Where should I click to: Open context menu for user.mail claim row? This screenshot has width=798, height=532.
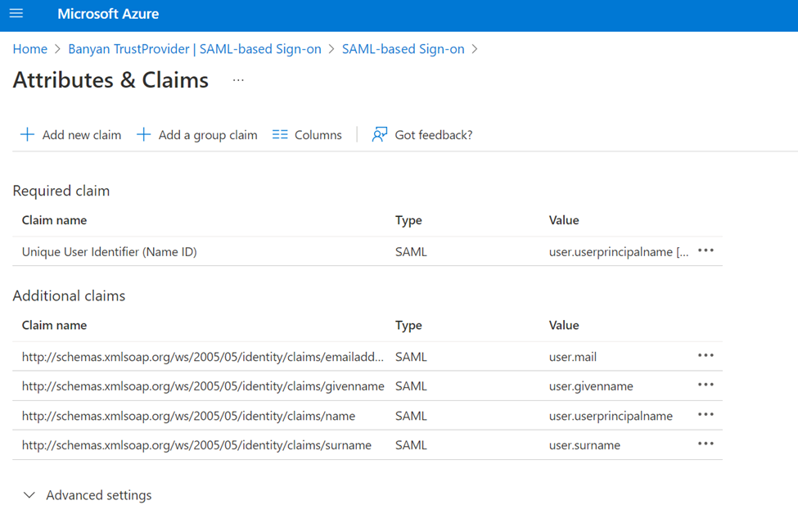point(706,355)
